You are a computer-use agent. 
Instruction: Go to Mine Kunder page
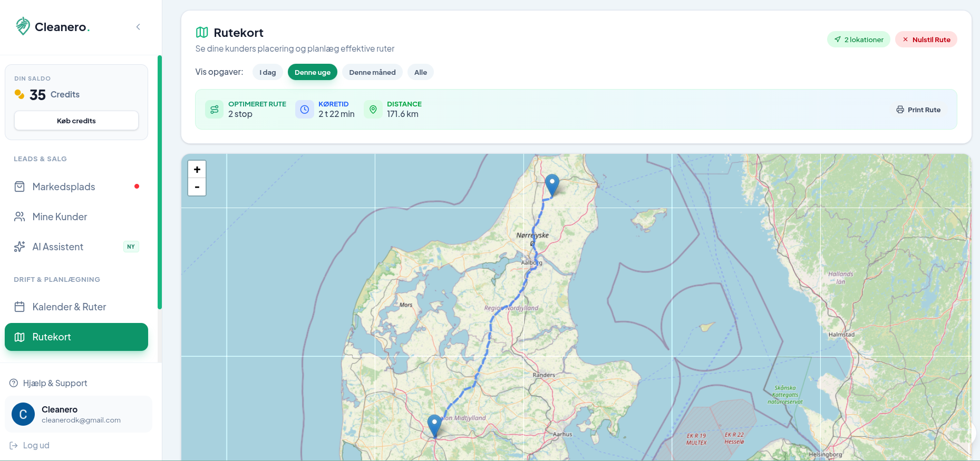pyautogui.click(x=60, y=217)
